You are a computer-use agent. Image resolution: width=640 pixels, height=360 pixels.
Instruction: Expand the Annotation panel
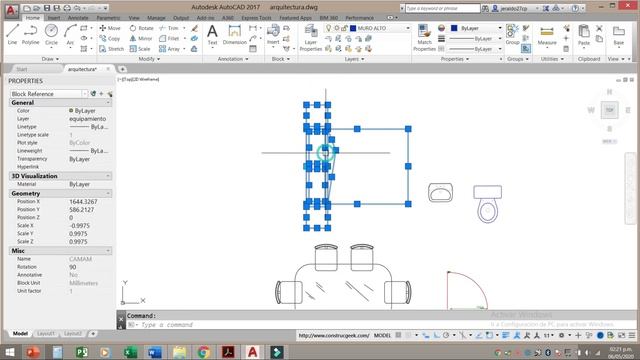pos(233,59)
